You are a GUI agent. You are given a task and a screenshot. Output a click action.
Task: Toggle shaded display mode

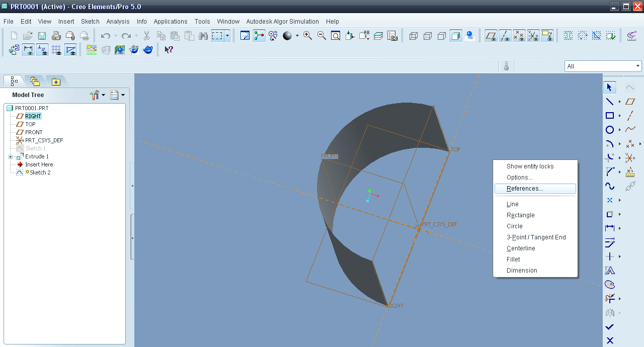[x=456, y=36]
